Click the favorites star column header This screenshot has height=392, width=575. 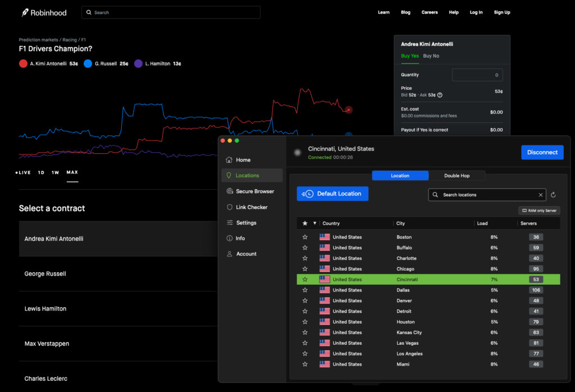pyautogui.click(x=305, y=224)
